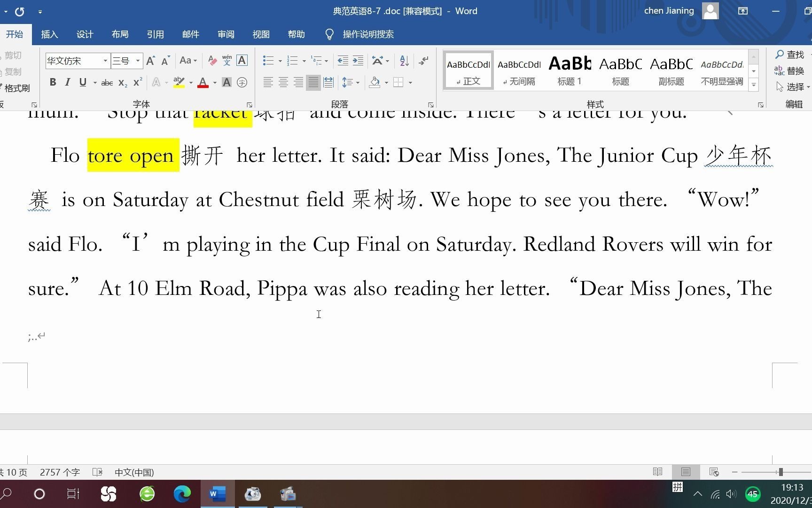This screenshot has height=508, width=812.
Task: Open paragraph dialog launcher
Action: [430, 105]
